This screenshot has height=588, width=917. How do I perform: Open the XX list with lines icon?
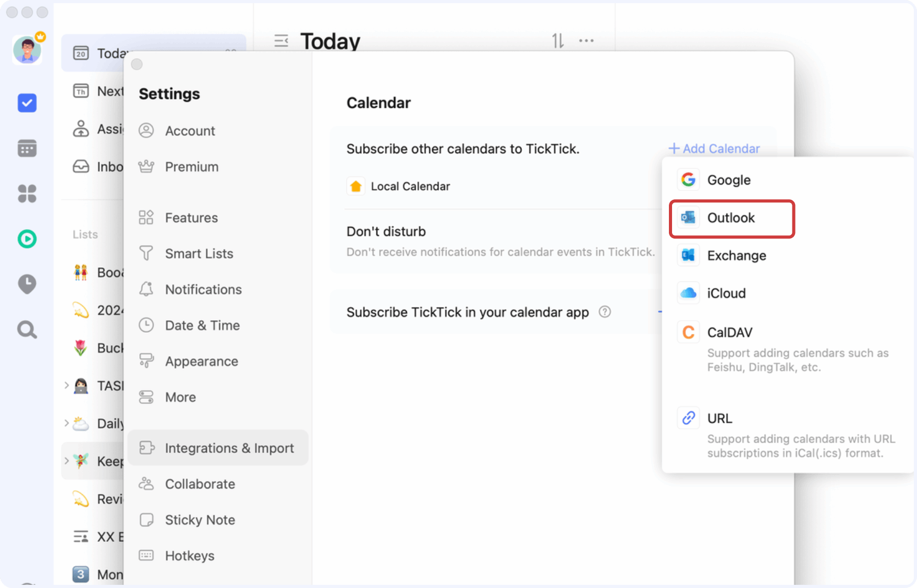pos(93,537)
